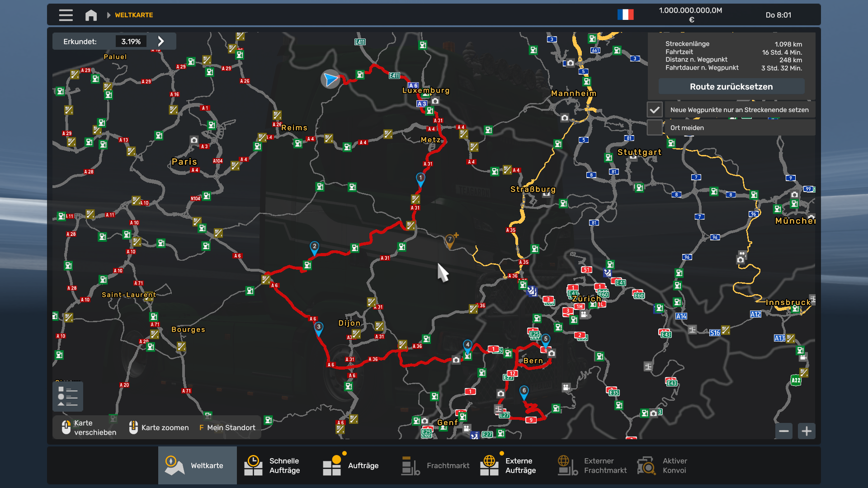Click the home icon in header
The image size is (868, 488).
[x=91, y=15]
